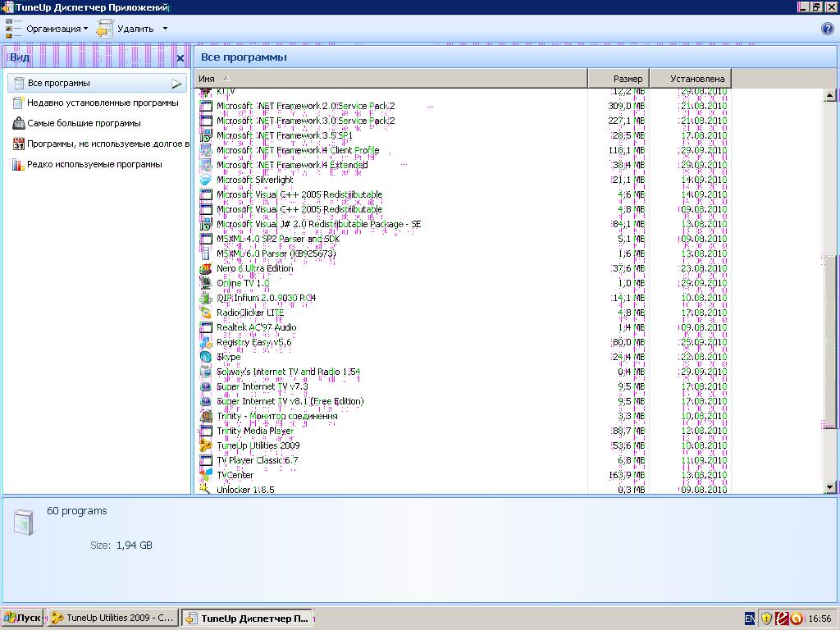Select MSXML 4.0 SP2 Parser and SDK
This screenshot has height=630, width=840.
click(x=278, y=239)
